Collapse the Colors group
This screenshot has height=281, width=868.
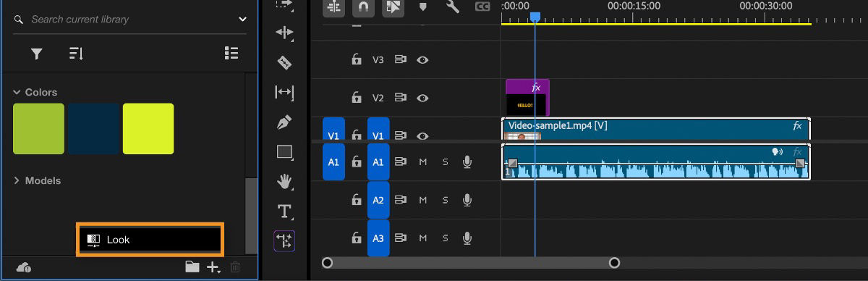point(17,92)
